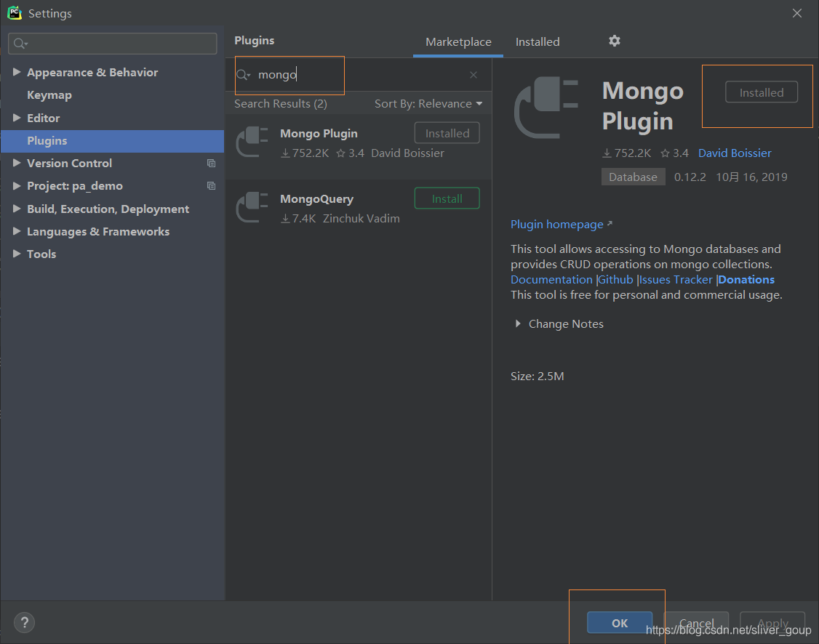Screen dimensions: 819x644
Task: Click the help question mark icon
Action: click(24, 622)
